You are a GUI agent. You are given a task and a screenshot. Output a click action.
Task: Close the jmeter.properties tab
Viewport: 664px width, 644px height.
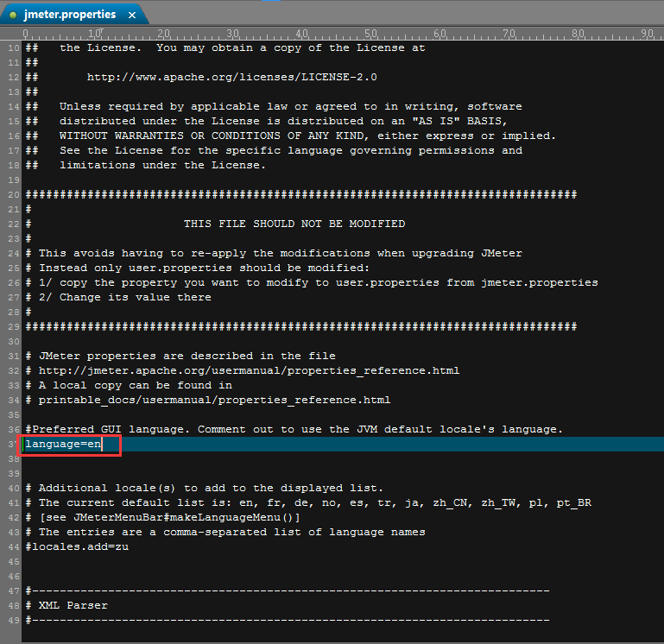(x=132, y=16)
